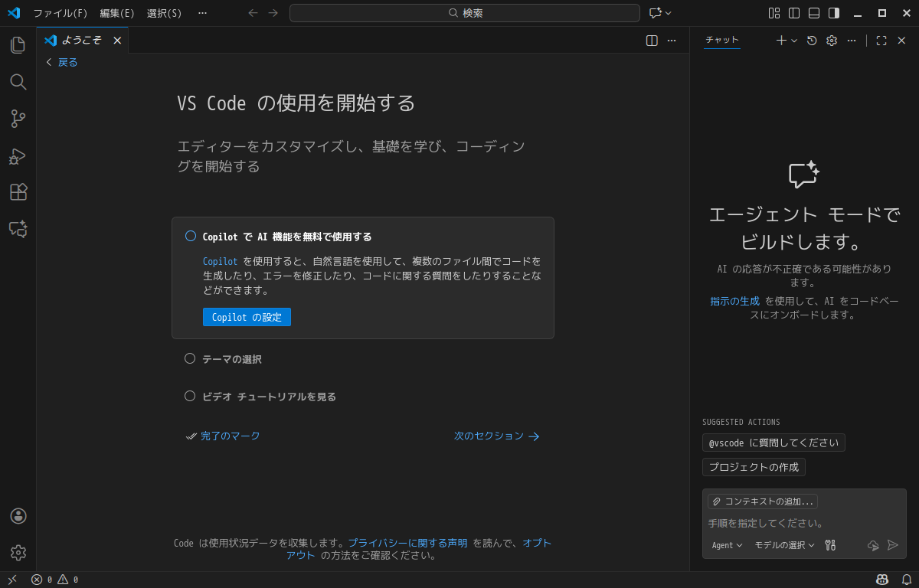The width and height of the screenshot is (919, 588).
Task: Open the 次のセクション link
Action: (x=489, y=435)
